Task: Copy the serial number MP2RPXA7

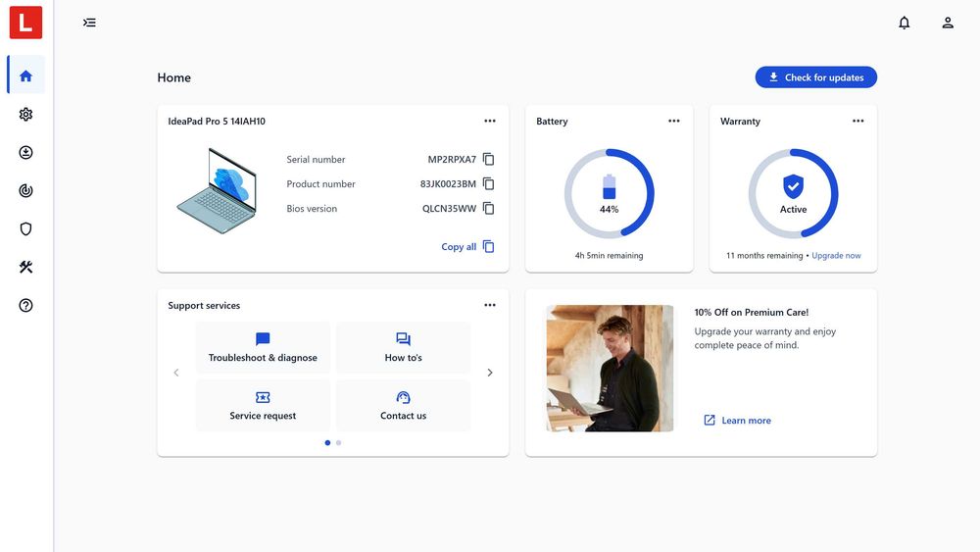Action: click(x=489, y=160)
